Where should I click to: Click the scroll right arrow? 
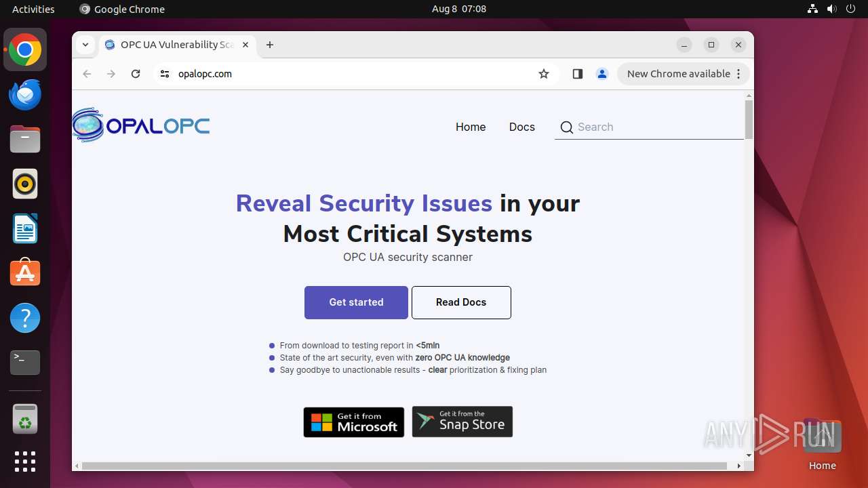(739, 466)
